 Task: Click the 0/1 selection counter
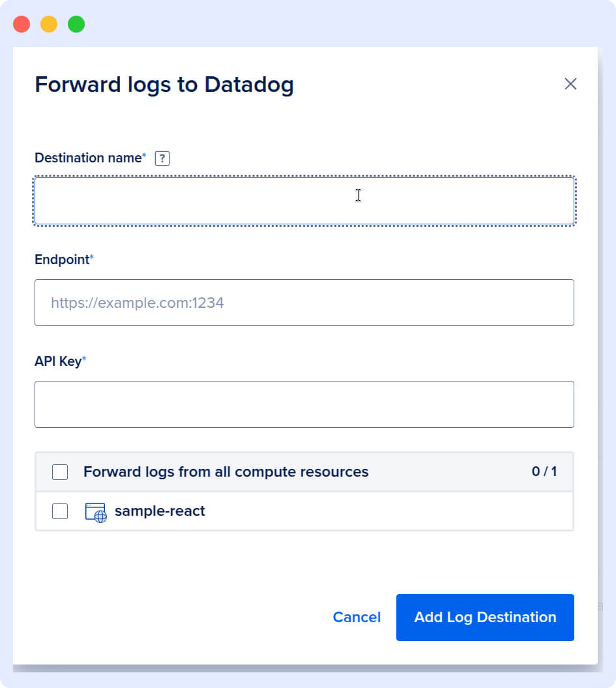(x=546, y=471)
